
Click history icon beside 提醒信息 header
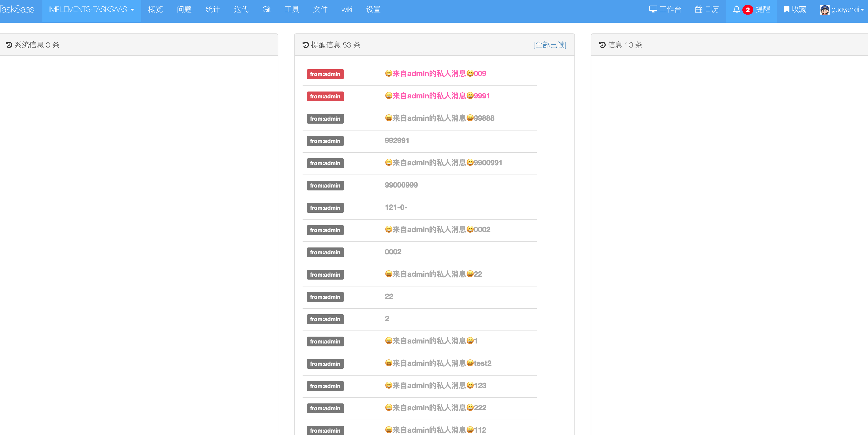(x=305, y=45)
